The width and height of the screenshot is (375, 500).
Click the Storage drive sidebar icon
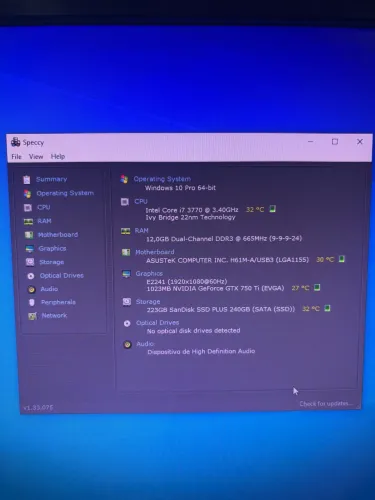30,262
